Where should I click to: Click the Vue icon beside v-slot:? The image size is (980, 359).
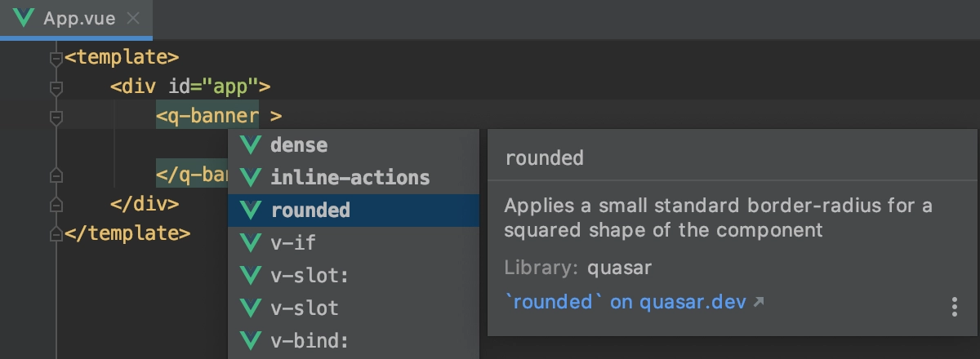(x=250, y=276)
